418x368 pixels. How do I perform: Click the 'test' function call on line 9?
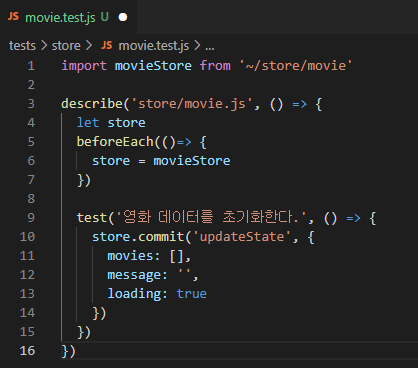click(92, 218)
